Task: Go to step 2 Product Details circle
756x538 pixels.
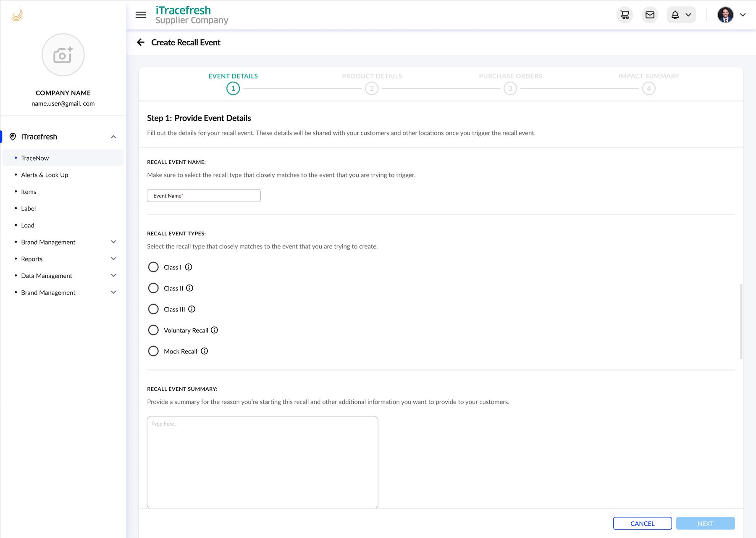Action: [372, 88]
